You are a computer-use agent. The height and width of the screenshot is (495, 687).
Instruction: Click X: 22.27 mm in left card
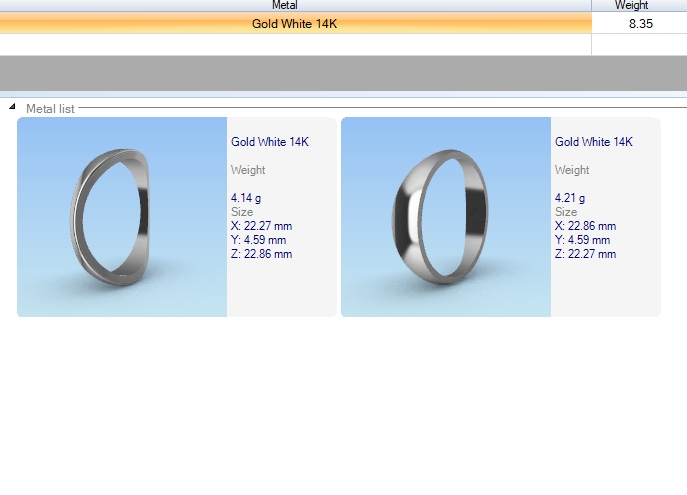[262, 226]
